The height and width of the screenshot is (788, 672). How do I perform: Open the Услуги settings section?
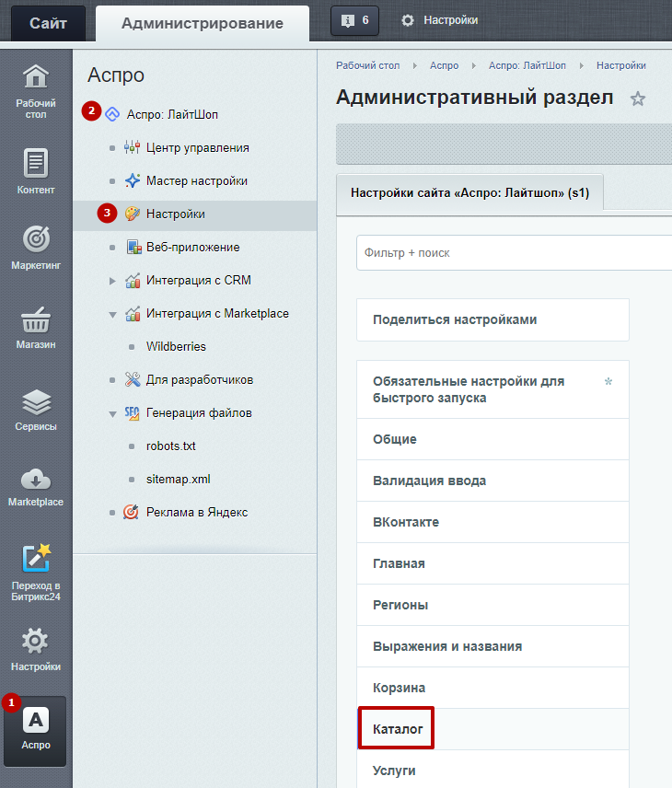[492, 770]
